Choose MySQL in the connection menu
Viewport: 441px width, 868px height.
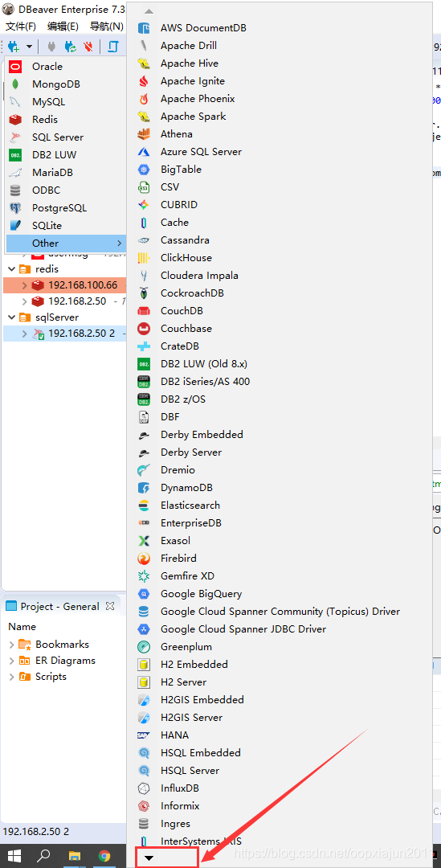tap(66, 102)
